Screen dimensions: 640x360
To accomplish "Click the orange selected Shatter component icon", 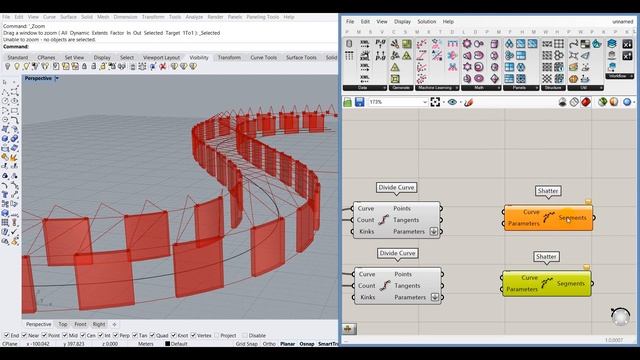I will coord(549,217).
